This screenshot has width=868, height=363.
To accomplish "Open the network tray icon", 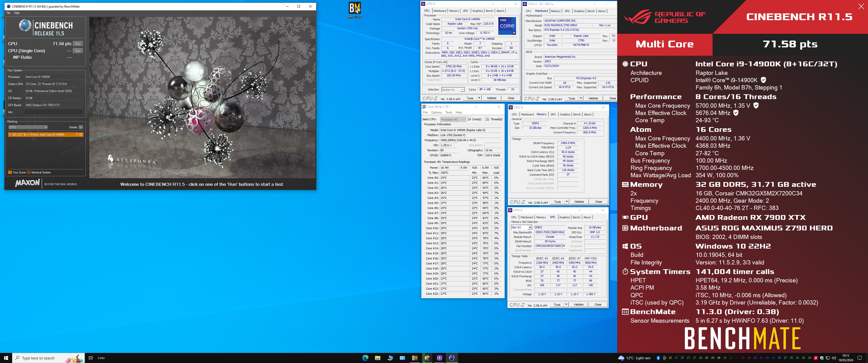I will tap(828, 358).
